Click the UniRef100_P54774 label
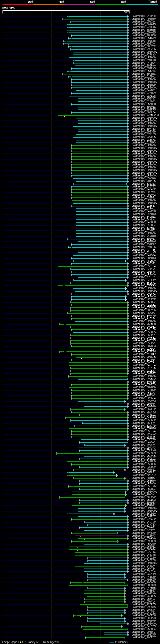Image resolution: width=160 pixels, height=644 pixels. [143, 71]
